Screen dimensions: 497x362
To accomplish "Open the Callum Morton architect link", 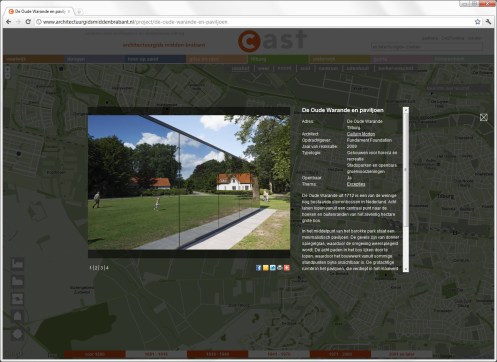I will (x=361, y=134).
